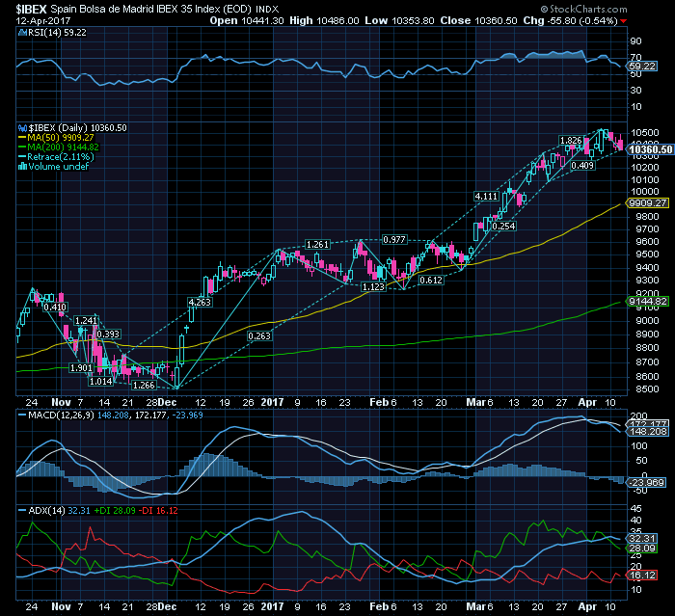
Task: Click the 9144.82 MA(200) tag on right axis
Action: click(647, 302)
